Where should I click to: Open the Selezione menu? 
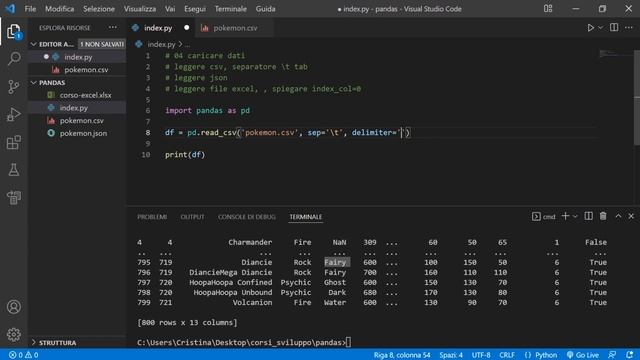99,9
